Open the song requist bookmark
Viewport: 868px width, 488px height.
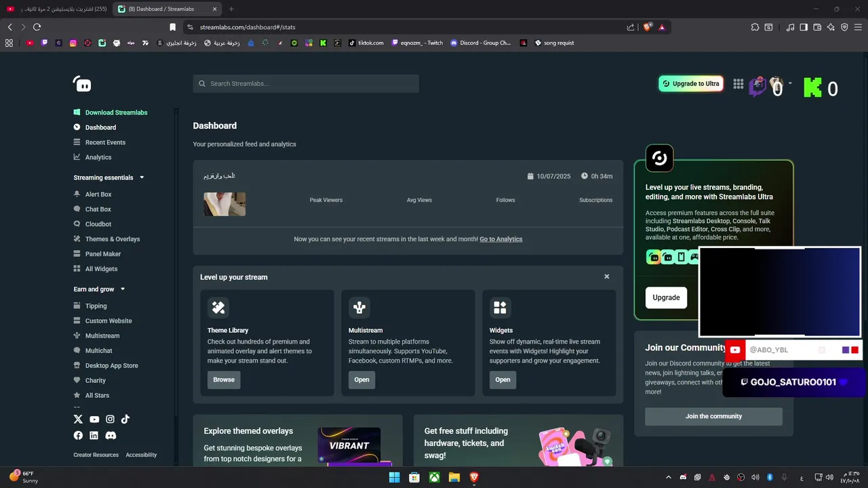[554, 43]
